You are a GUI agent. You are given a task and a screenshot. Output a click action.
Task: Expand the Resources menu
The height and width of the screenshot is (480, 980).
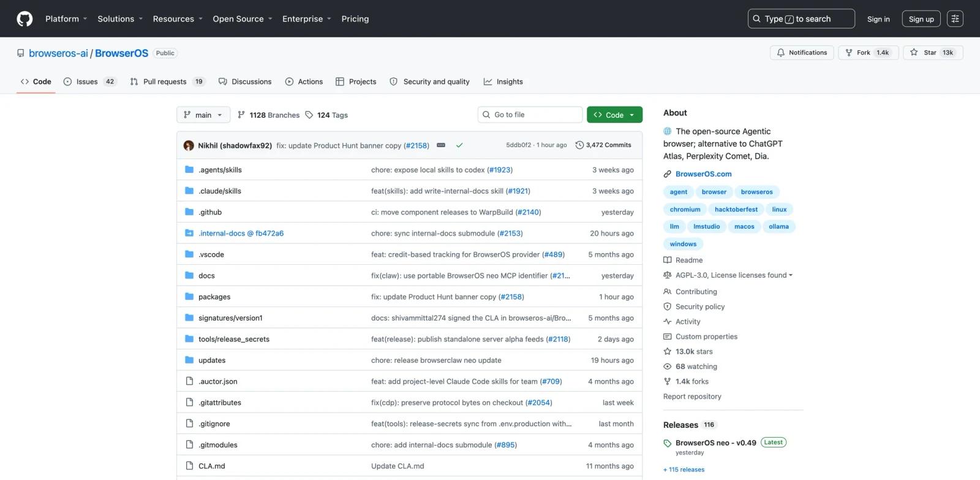pyautogui.click(x=178, y=19)
